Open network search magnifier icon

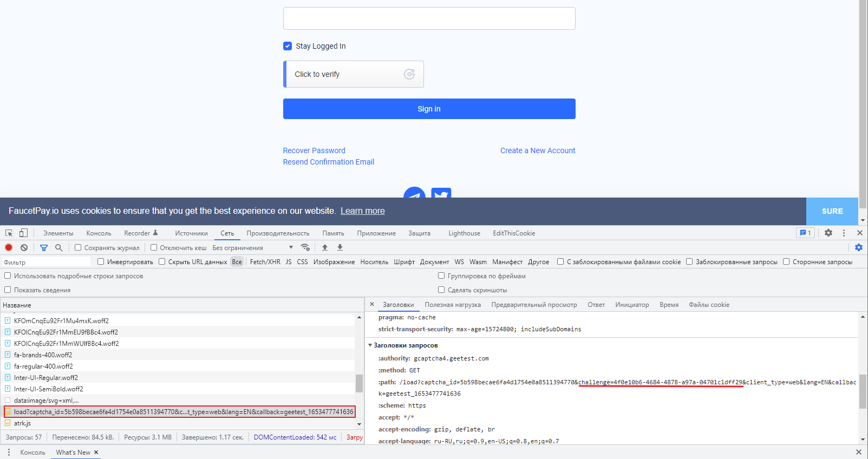pyautogui.click(x=59, y=247)
